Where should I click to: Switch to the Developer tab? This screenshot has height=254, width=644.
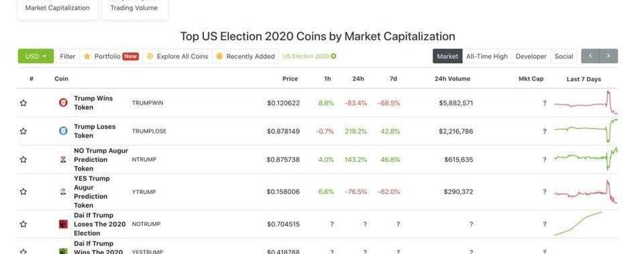point(531,56)
